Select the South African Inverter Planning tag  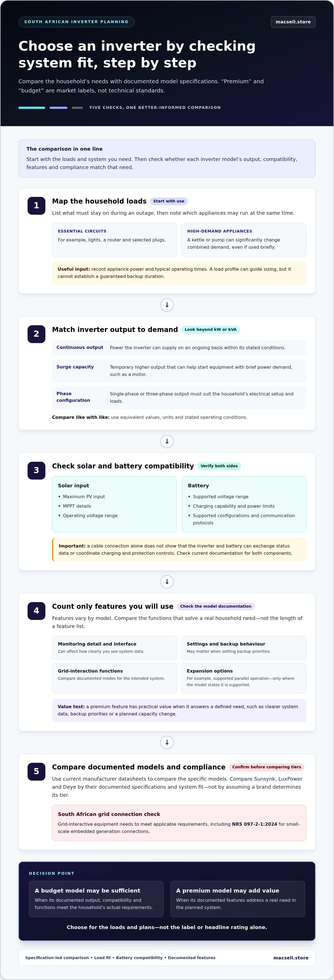77,22
